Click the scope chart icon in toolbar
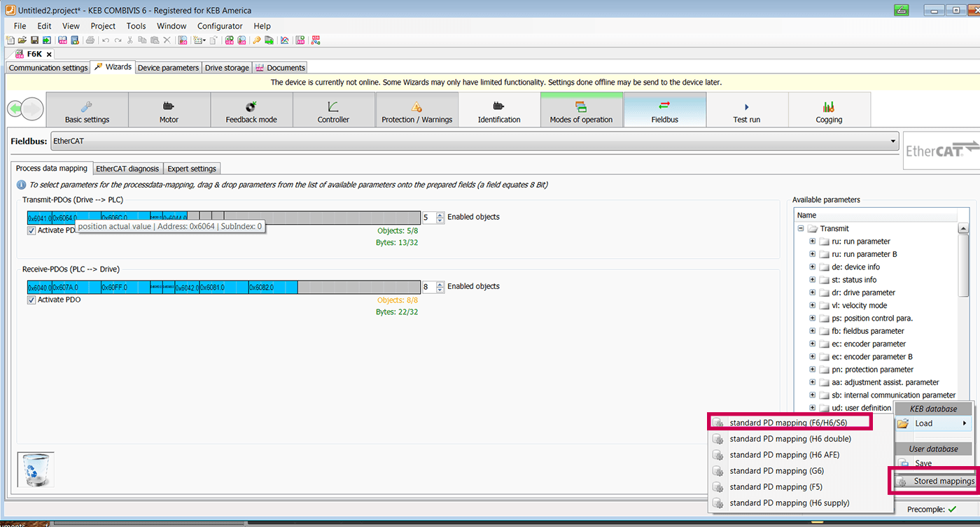980x527 pixels. (285, 40)
